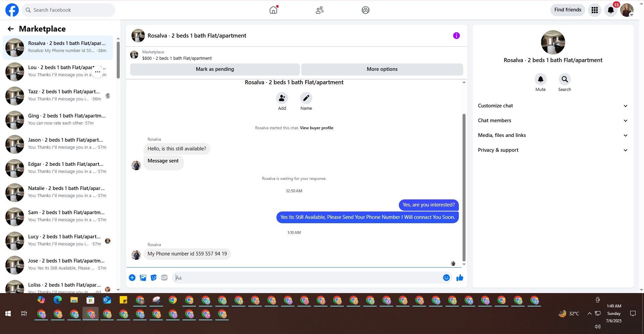Open the Jose conversation
644x334 pixels.
coord(58,265)
